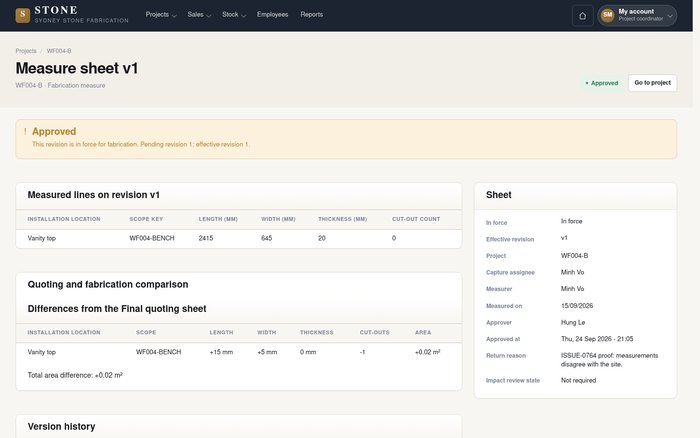
Task: Select width value 645
Action: click(267, 238)
